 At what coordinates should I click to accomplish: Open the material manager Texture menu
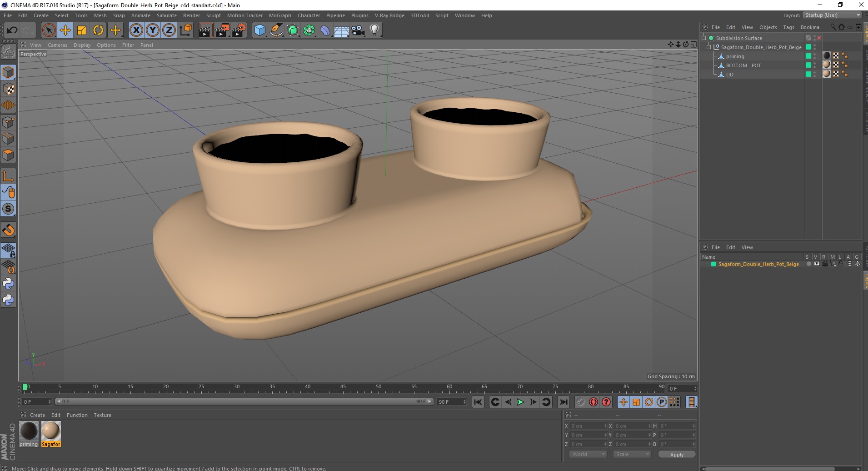[102, 415]
